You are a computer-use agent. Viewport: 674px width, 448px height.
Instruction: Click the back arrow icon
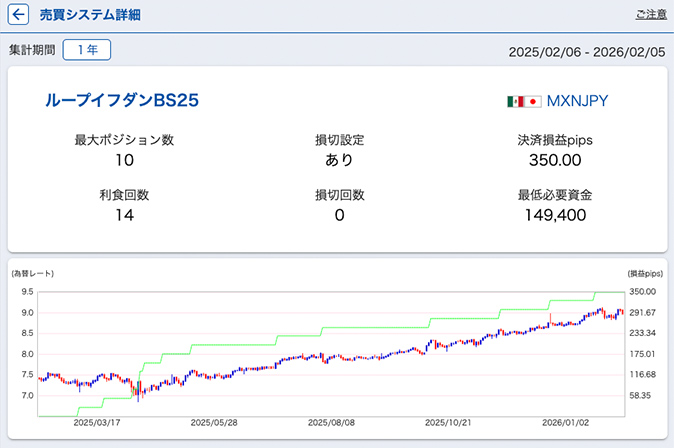[18, 15]
